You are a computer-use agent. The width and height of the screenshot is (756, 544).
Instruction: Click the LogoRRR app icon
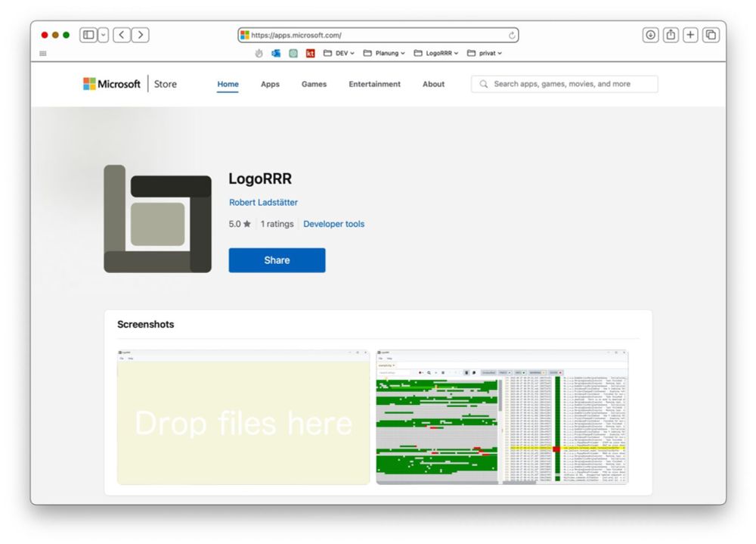click(158, 219)
